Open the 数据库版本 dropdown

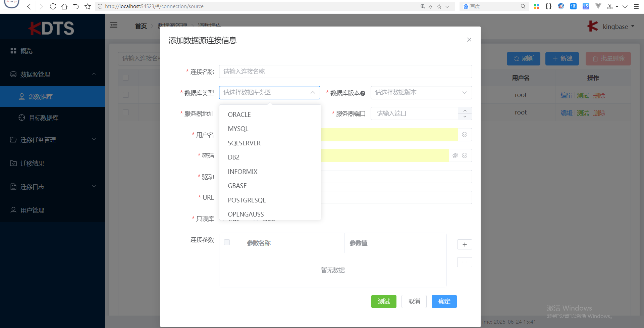(421, 93)
